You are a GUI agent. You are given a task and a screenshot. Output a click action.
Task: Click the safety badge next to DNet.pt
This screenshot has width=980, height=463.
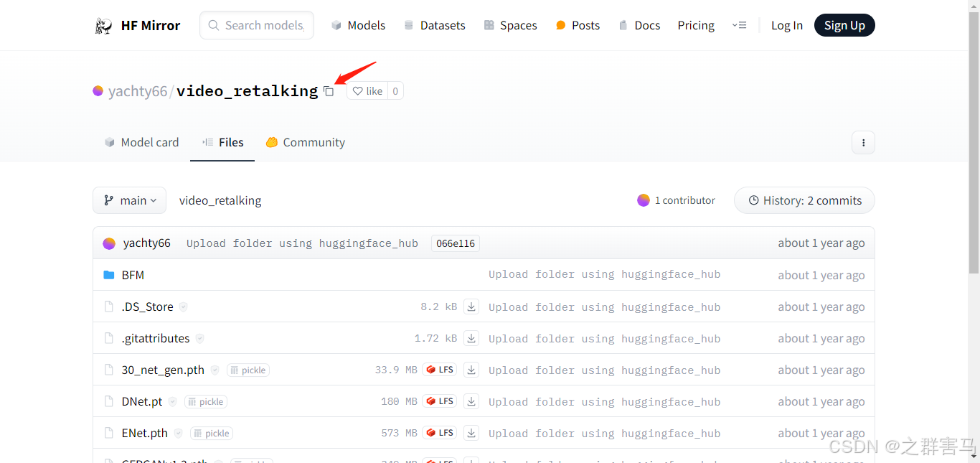[x=172, y=401]
